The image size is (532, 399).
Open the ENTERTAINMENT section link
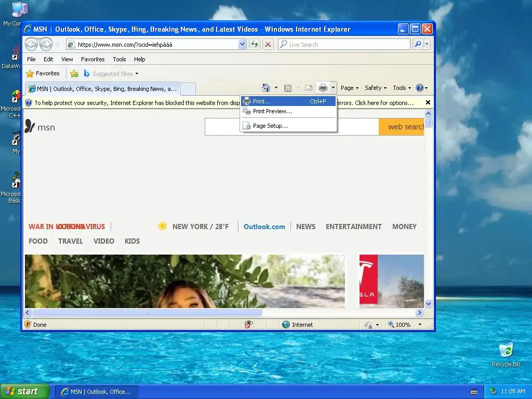coord(353,227)
